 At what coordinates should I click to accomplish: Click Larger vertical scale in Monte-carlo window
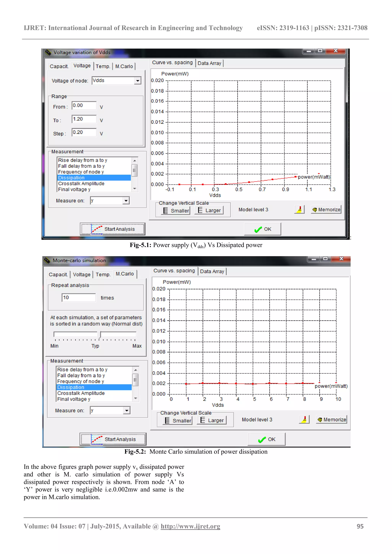(212, 420)
